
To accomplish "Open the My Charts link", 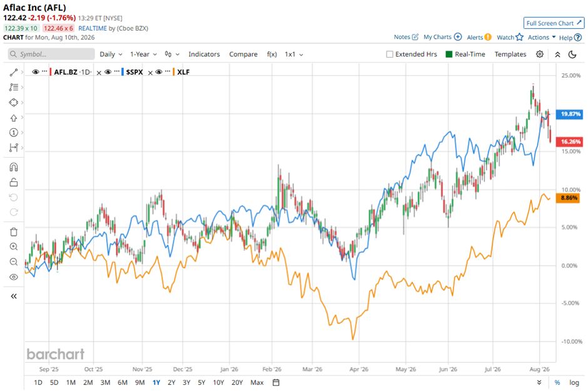I will (437, 37).
